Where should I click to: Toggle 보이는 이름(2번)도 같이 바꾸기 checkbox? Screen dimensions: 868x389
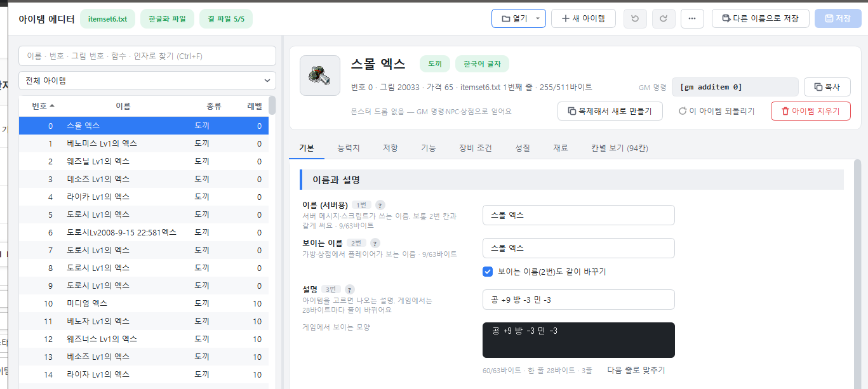coord(488,272)
